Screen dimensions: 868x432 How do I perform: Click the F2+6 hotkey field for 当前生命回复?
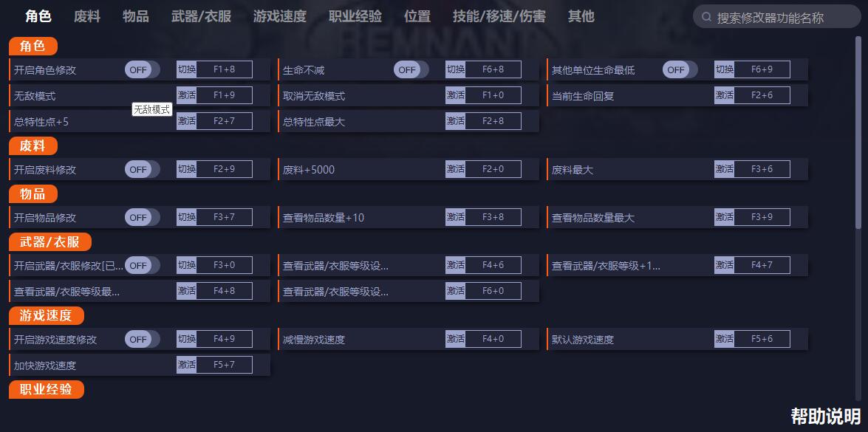[x=762, y=95]
